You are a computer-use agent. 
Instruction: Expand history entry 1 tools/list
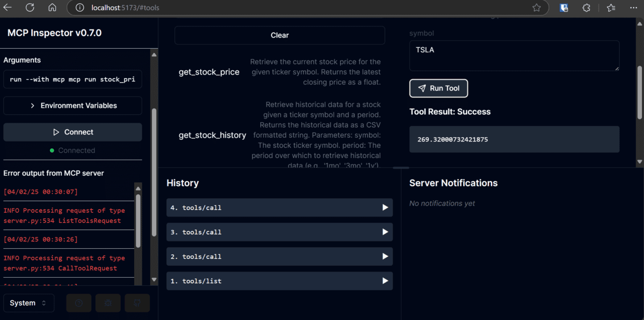tap(279, 281)
